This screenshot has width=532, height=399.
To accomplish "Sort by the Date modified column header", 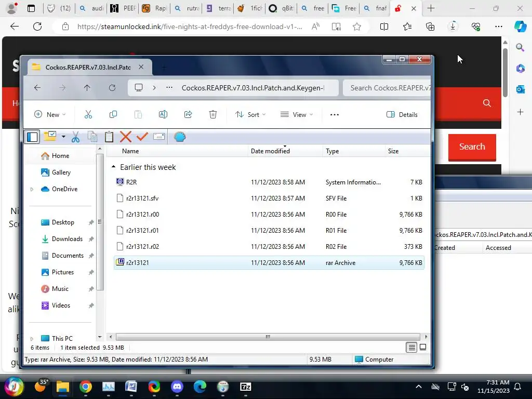I will [285, 151].
